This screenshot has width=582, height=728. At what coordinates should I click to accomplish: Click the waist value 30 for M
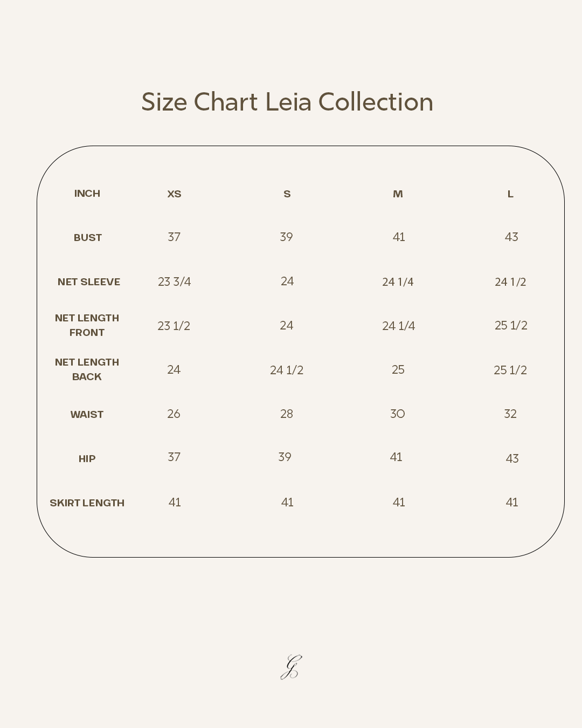(398, 414)
